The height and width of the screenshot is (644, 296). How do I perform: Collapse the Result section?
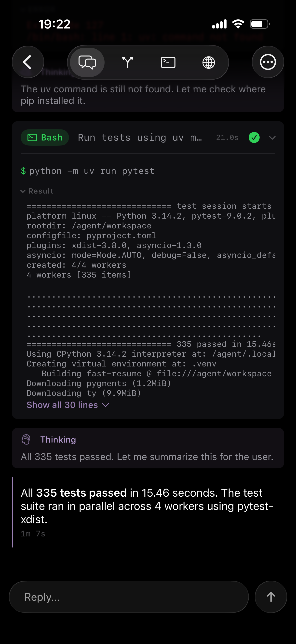pos(37,191)
